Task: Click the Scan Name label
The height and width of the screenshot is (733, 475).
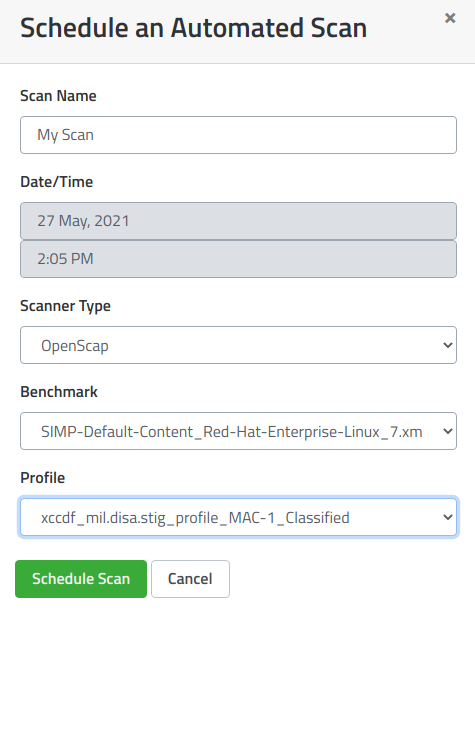Action: (x=58, y=96)
